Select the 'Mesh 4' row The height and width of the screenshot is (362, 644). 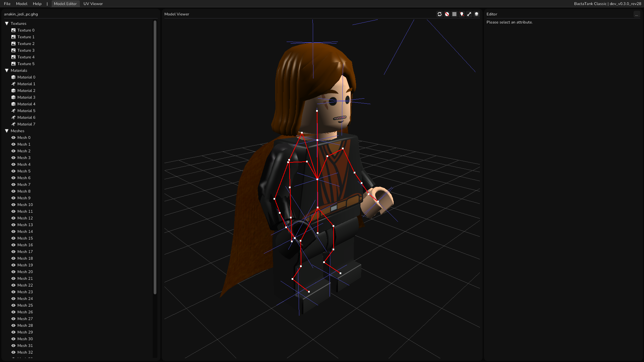(x=77, y=164)
